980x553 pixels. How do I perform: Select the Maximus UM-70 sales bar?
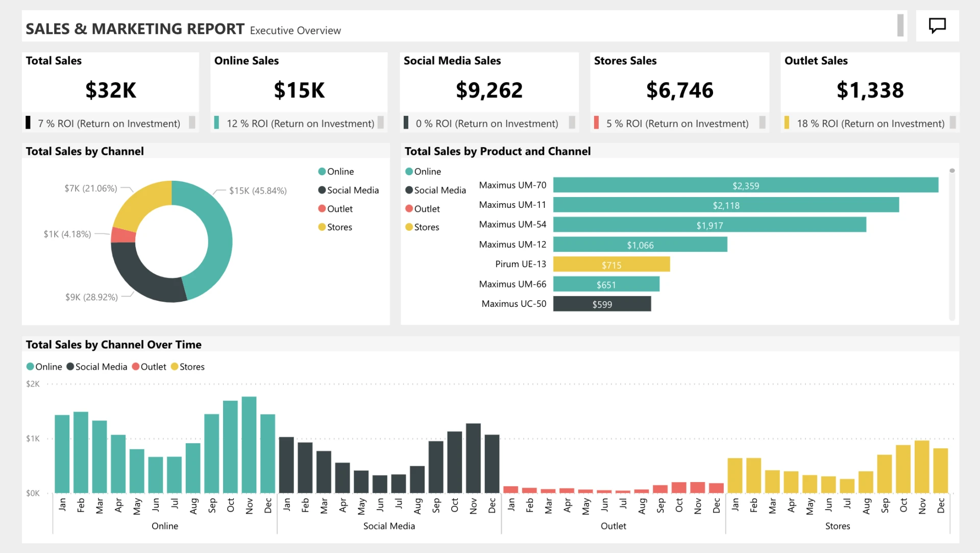745,185
